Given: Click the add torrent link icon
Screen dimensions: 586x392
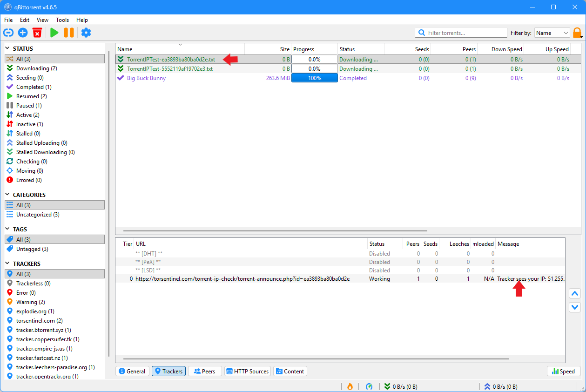Looking at the screenshot, I should (x=8, y=33).
